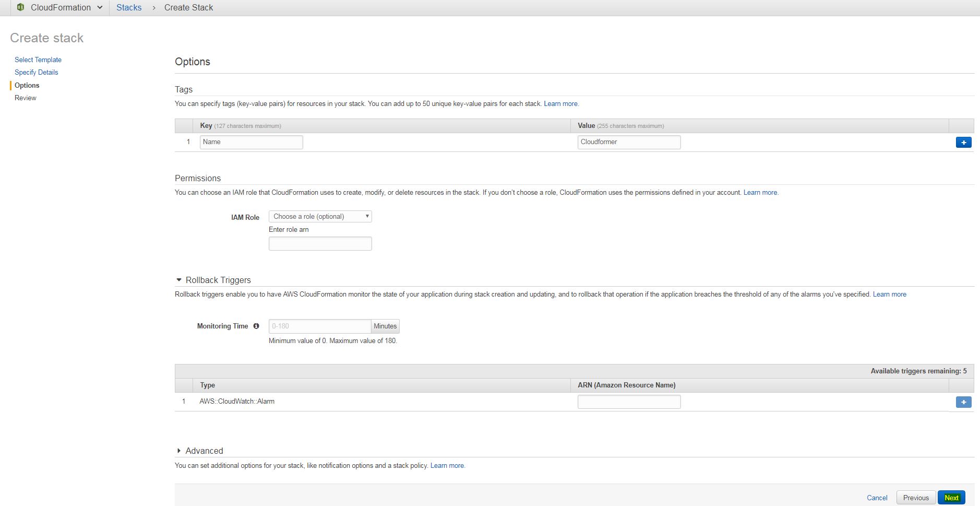Click the plus icon to add tag row
Screen dimensions: 980x506
[x=963, y=143]
